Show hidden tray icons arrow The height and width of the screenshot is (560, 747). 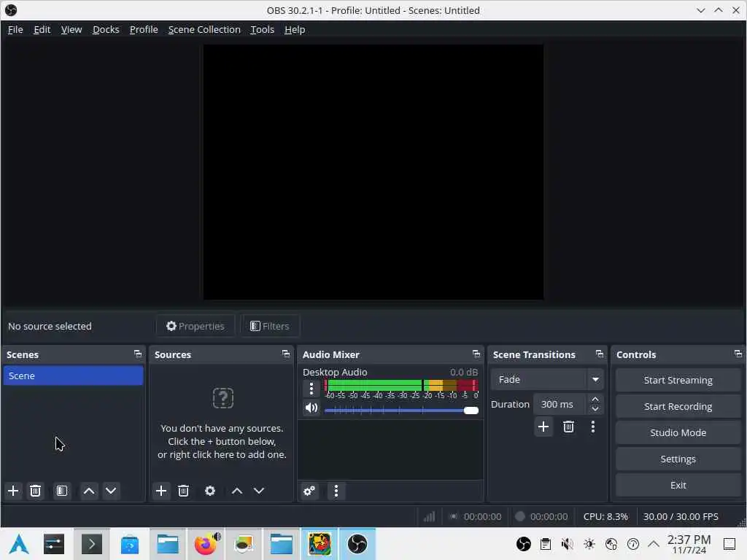(654, 544)
